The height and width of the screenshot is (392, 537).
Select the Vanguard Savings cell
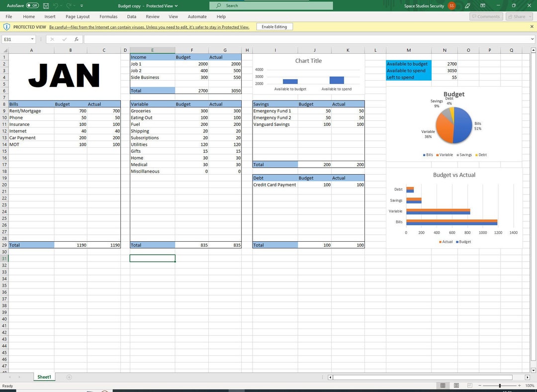[x=275, y=124]
